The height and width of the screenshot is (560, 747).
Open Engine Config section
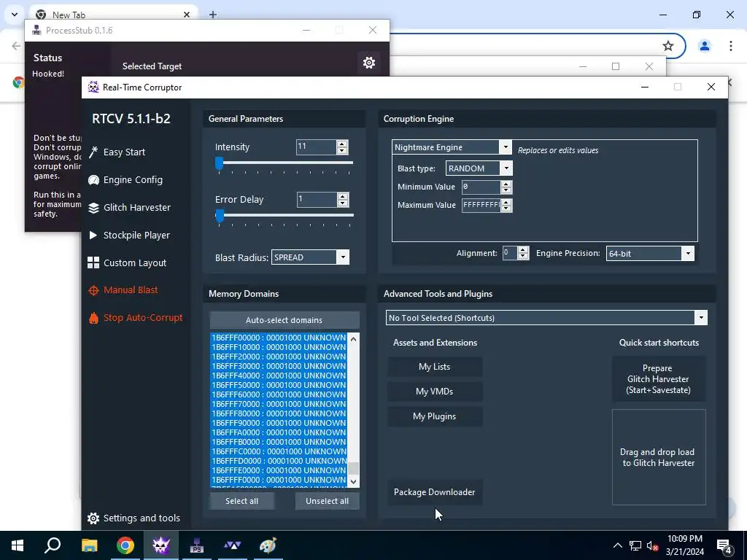click(x=133, y=179)
